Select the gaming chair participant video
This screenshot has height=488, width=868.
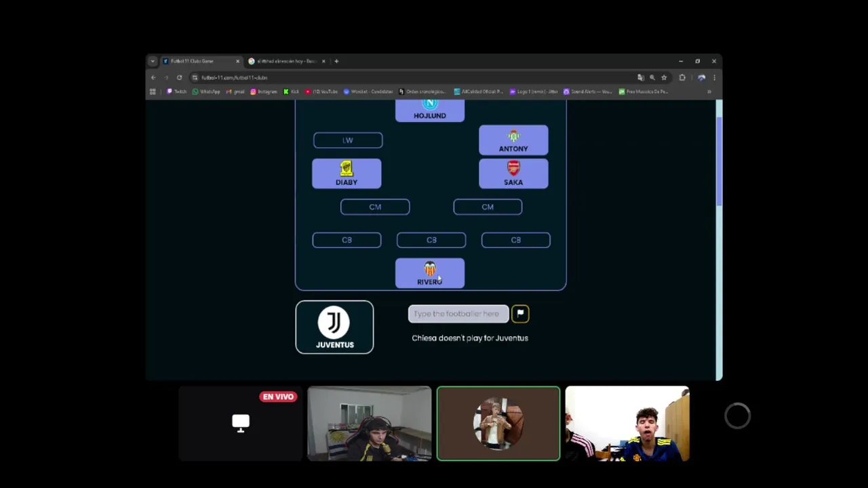[x=370, y=424]
